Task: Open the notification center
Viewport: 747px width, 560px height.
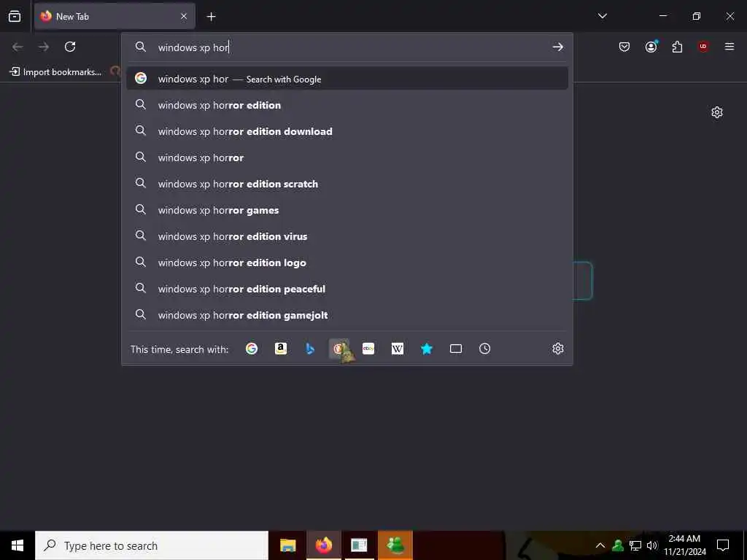Action: (723, 545)
